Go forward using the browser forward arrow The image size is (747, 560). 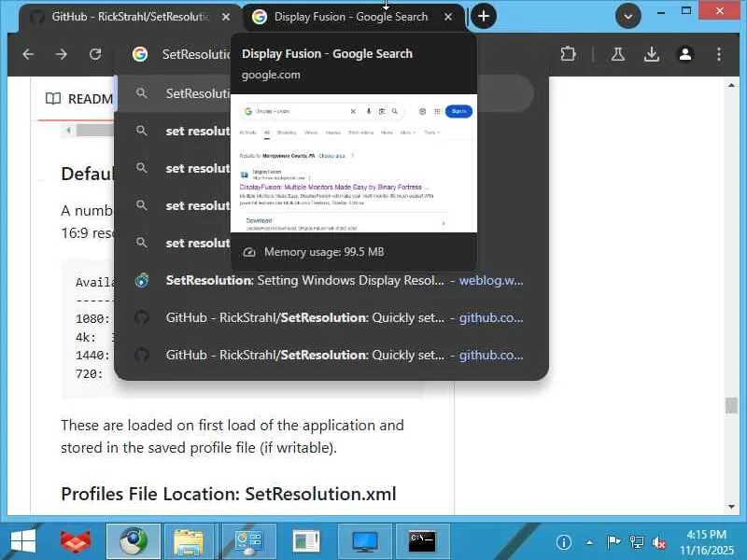pyautogui.click(x=62, y=54)
